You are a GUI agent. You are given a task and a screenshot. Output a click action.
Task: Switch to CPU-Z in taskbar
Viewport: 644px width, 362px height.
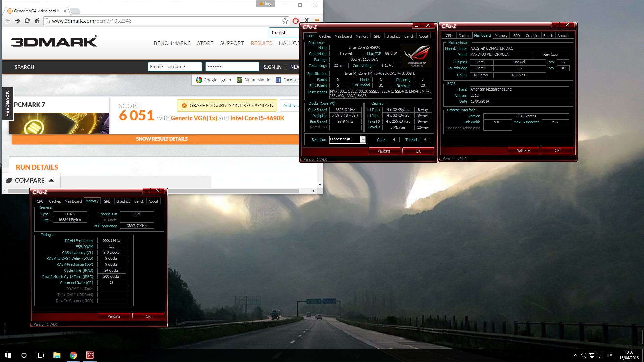pyautogui.click(x=90, y=355)
